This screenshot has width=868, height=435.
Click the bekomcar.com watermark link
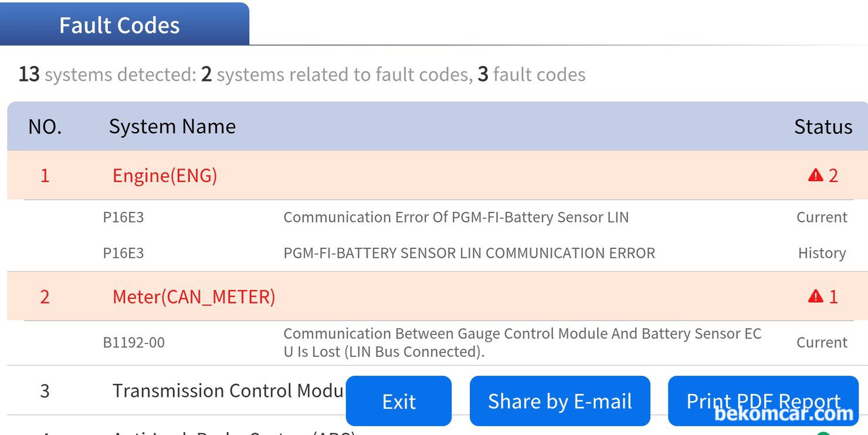click(784, 414)
